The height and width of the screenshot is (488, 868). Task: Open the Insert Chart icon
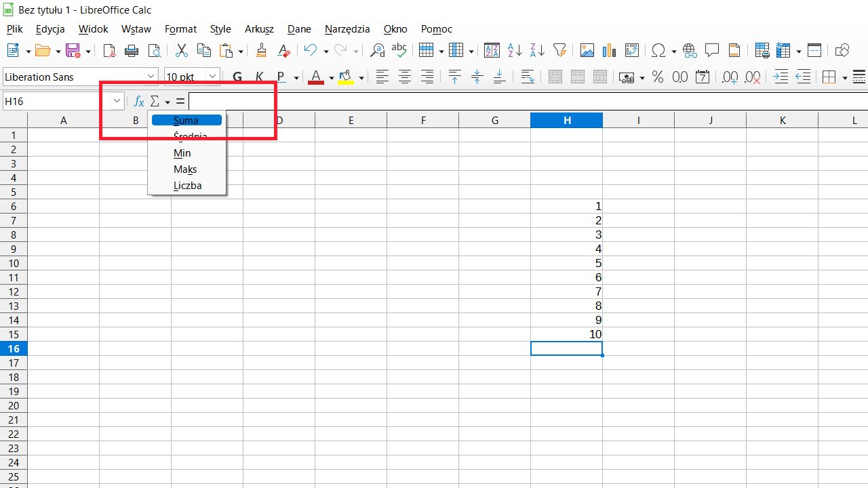tap(608, 50)
